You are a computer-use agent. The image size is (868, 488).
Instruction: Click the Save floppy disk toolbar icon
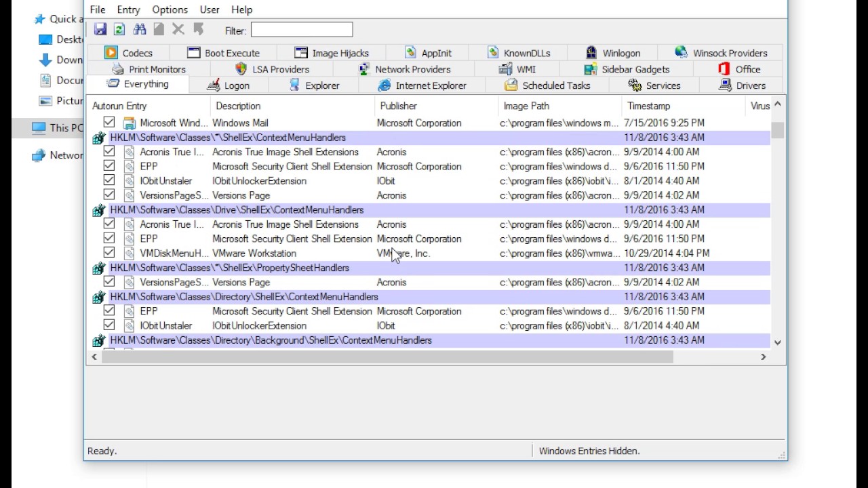tap(100, 29)
